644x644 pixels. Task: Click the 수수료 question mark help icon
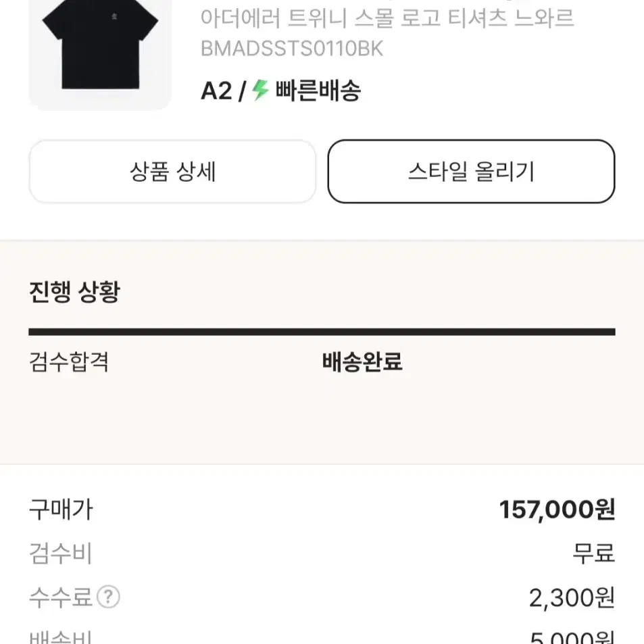click(108, 597)
